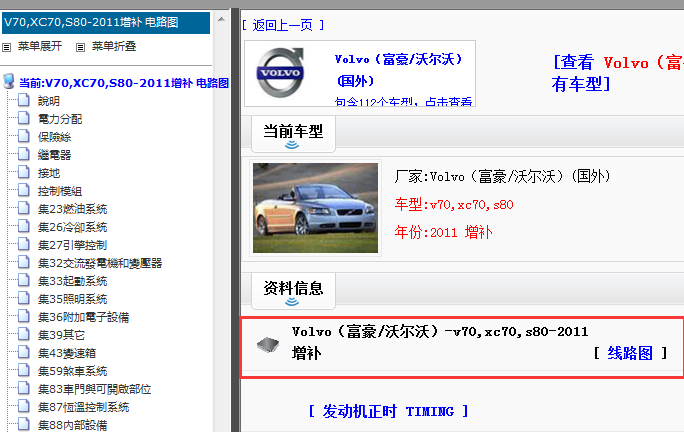Select 集23燃油系統 entry
The height and width of the screenshot is (432, 684).
72,209
